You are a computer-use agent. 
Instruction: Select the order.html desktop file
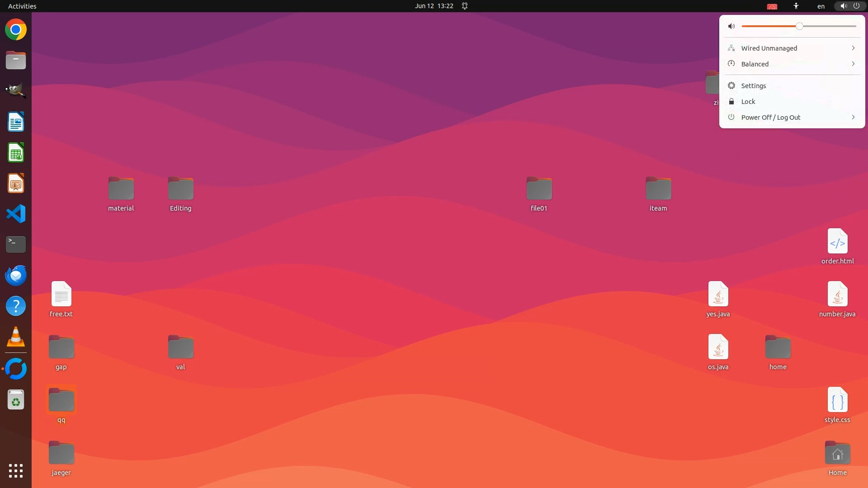coord(837,242)
